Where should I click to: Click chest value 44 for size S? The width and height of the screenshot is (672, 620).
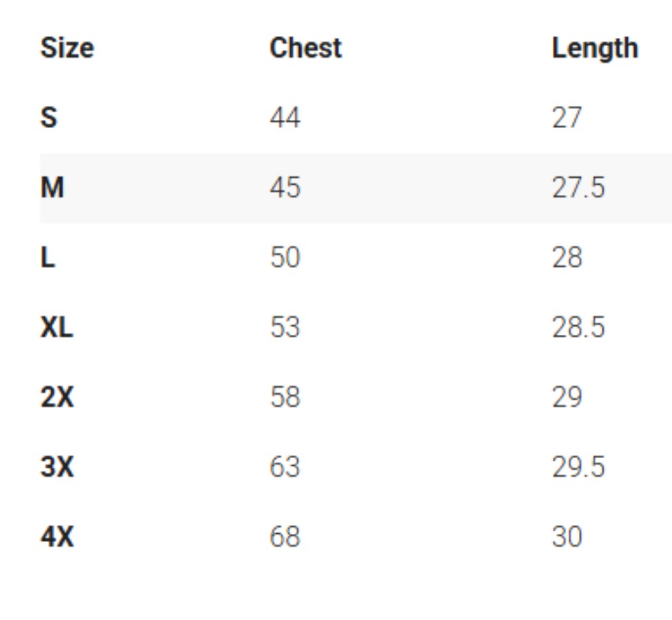(285, 118)
